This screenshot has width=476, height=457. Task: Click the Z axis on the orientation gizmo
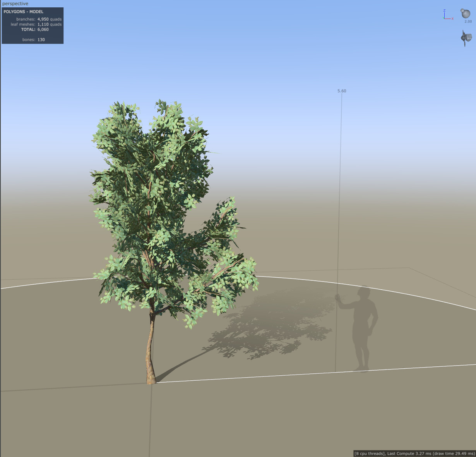click(445, 10)
